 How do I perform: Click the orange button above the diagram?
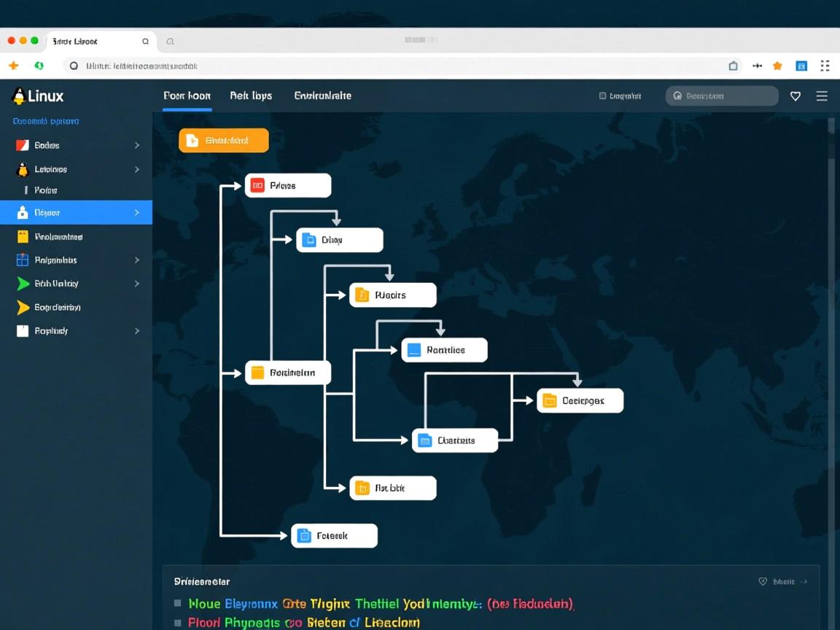click(x=224, y=141)
